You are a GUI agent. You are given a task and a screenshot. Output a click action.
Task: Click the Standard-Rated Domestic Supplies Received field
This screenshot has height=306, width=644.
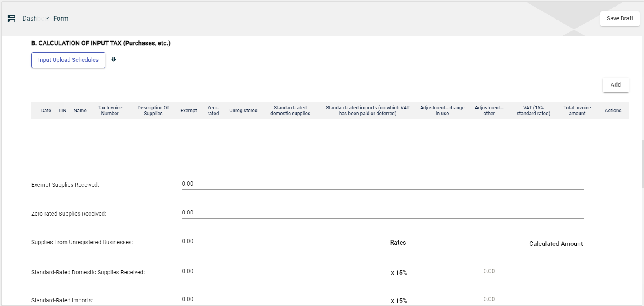(247, 271)
